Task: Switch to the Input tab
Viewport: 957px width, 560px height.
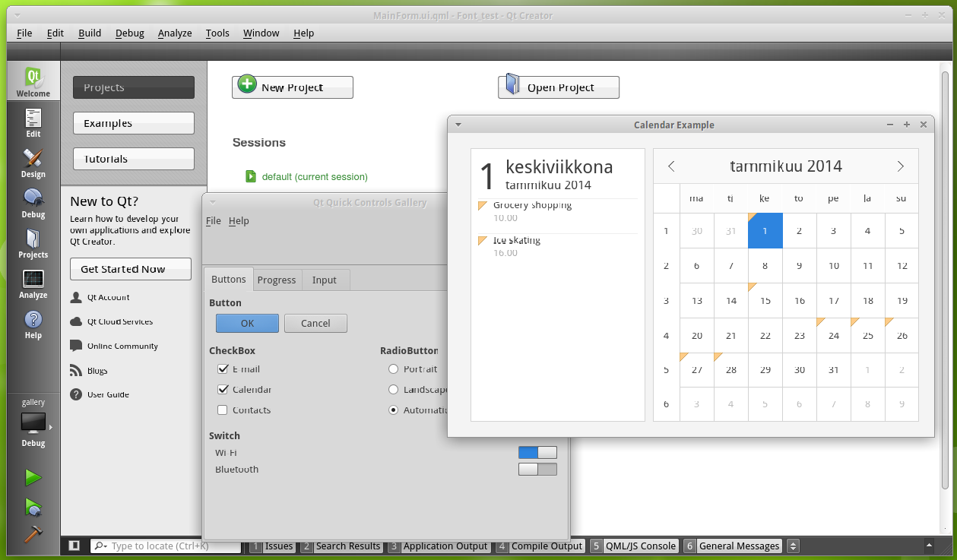Action: pyautogui.click(x=325, y=280)
